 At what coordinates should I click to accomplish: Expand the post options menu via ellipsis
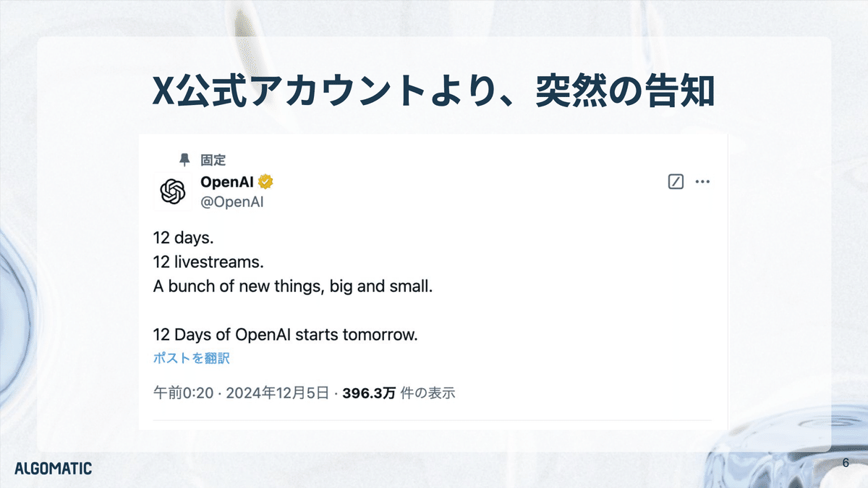point(702,181)
